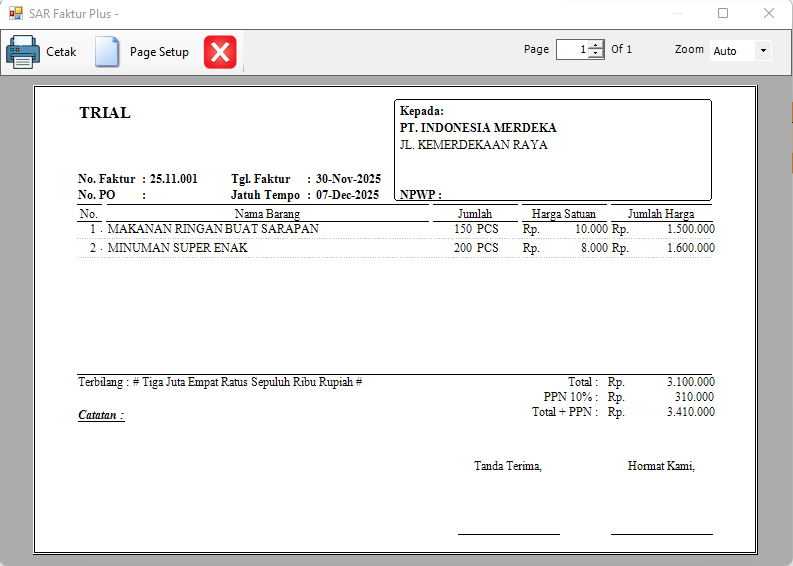The height and width of the screenshot is (566, 793).
Task: Click the MAKANAN RINGAN BUAT SARAPAN row
Action: tap(213, 229)
